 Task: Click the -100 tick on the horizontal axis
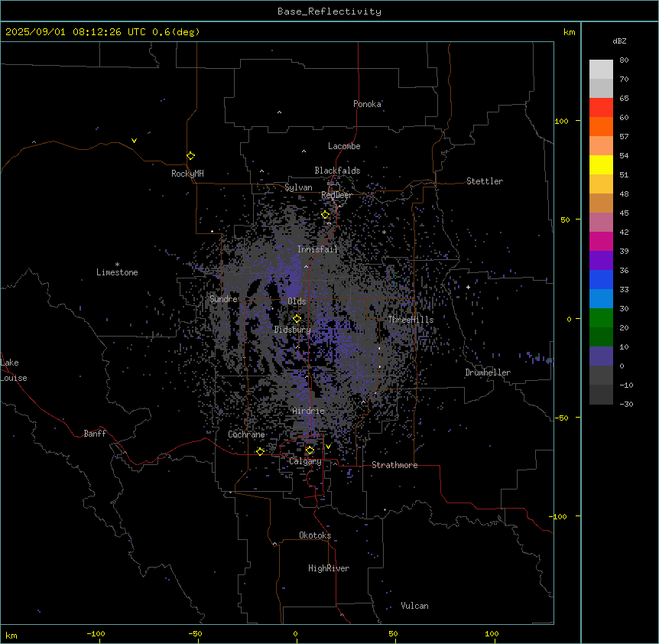[96, 633]
